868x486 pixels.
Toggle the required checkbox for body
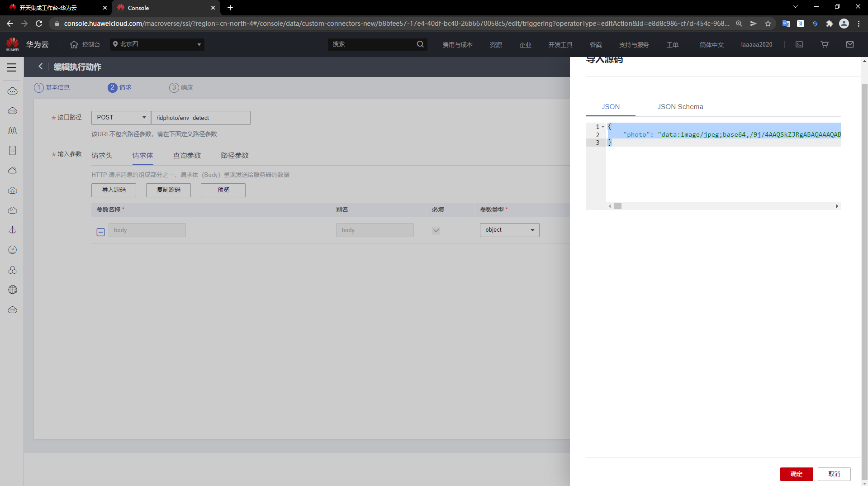pyautogui.click(x=436, y=230)
